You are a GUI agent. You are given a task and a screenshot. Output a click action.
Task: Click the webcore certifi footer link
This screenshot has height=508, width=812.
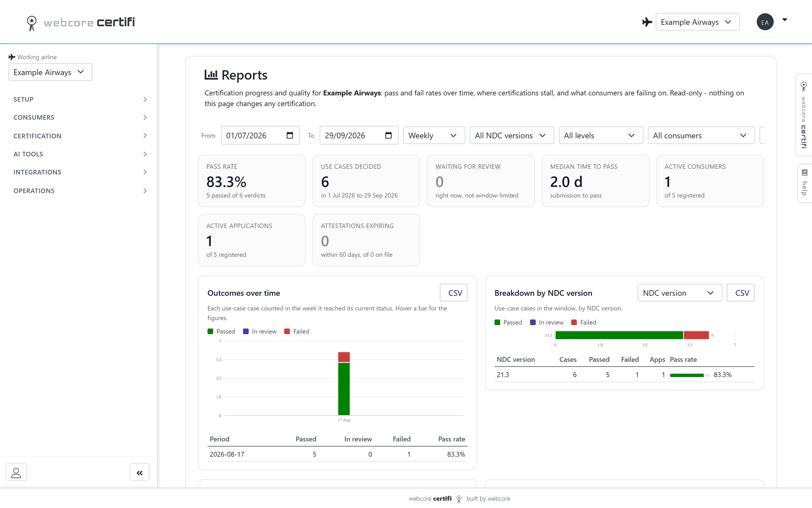[430, 499]
